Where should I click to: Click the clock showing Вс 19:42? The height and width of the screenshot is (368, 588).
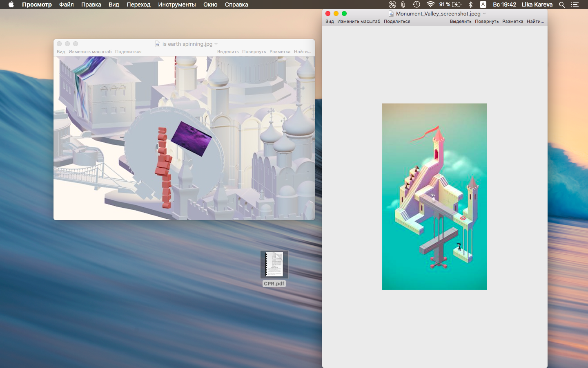(x=504, y=4)
